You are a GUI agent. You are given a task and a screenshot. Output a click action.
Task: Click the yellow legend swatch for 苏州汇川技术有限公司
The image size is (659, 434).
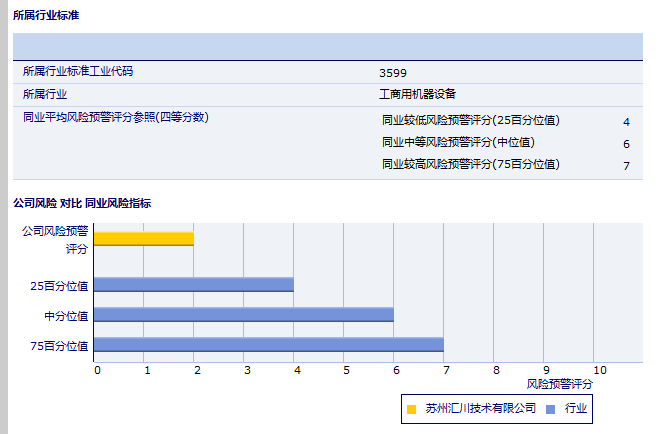point(411,409)
